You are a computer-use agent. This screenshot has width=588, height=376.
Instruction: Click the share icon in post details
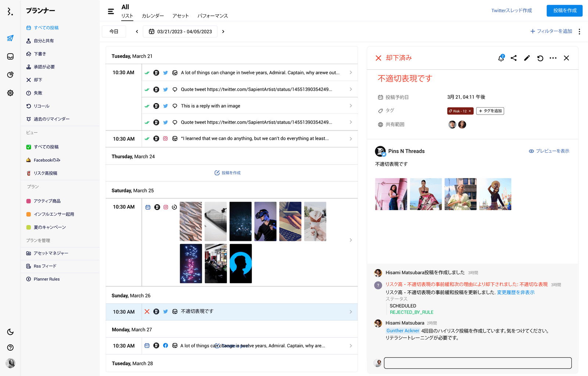pyautogui.click(x=514, y=58)
